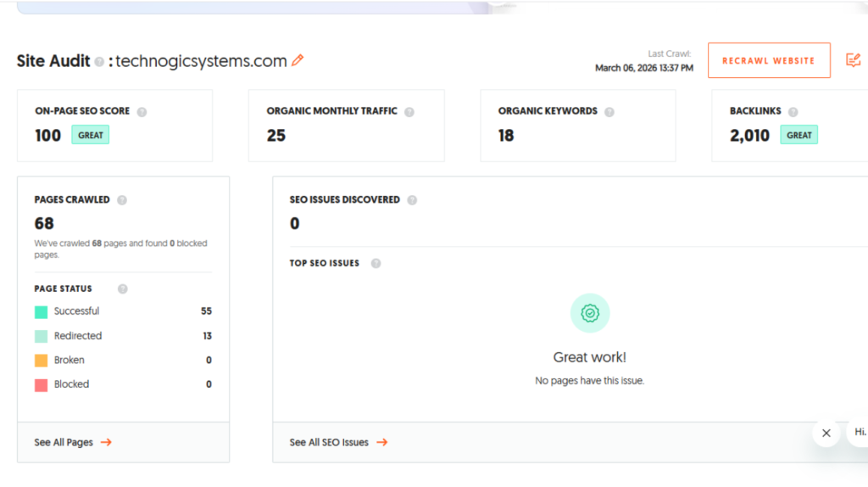Screen dimensions: 868x487
Task: Click help icon next to Backlinks
Action: [x=793, y=112]
